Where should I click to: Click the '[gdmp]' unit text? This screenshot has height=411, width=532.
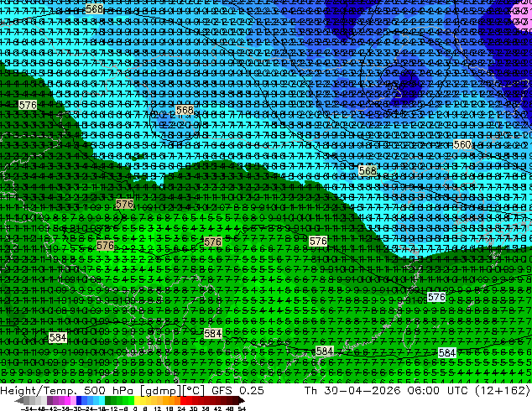pyautogui.click(x=161, y=391)
